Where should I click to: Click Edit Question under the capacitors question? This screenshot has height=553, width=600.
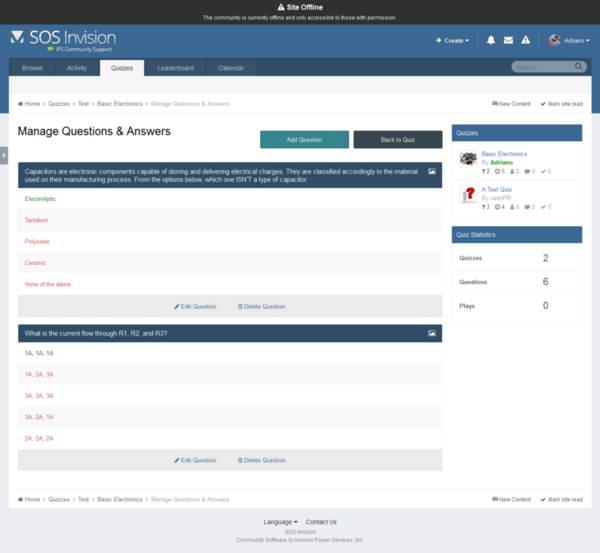click(194, 306)
